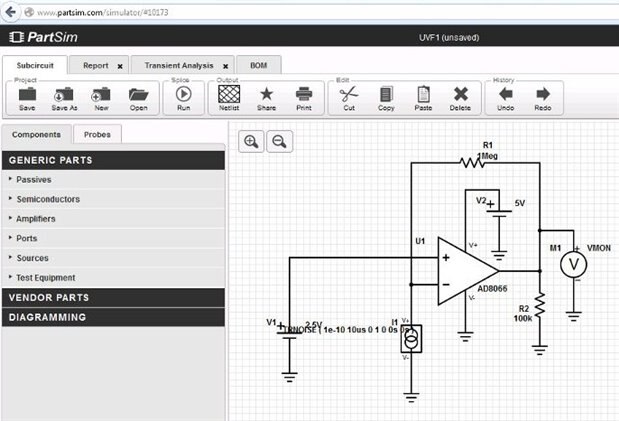Close the Transient Analysis tab
Screen dimensions: 619x421
tap(225, 66)
